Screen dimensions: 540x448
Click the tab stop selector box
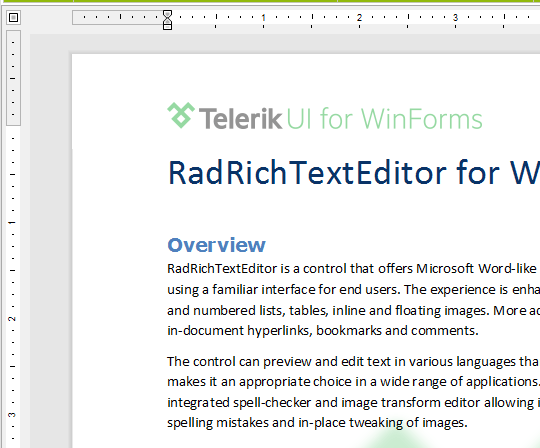click(13, 17)
